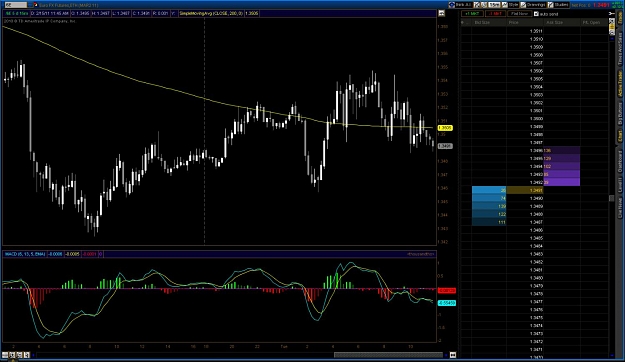Image resolution: width=625 pixels, height=362 pixels.
Task: Click the first small icon atop the ladder scrollbar
Action: [612, 21]
